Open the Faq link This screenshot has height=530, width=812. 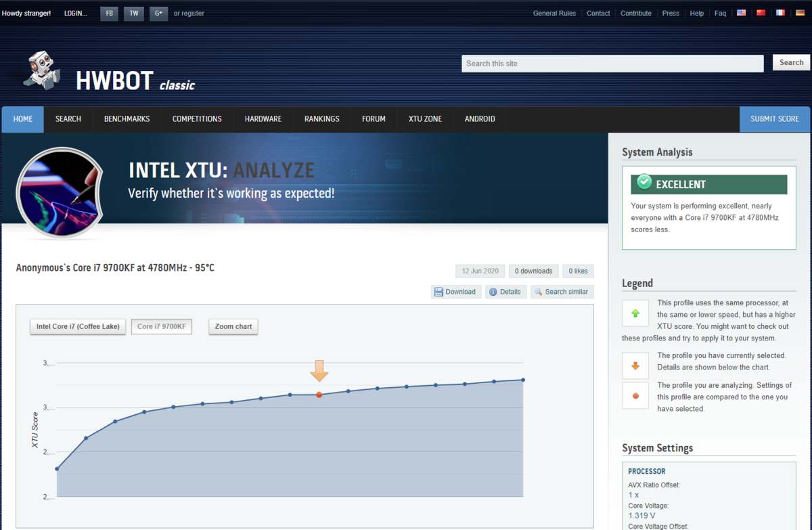(720, 13)
